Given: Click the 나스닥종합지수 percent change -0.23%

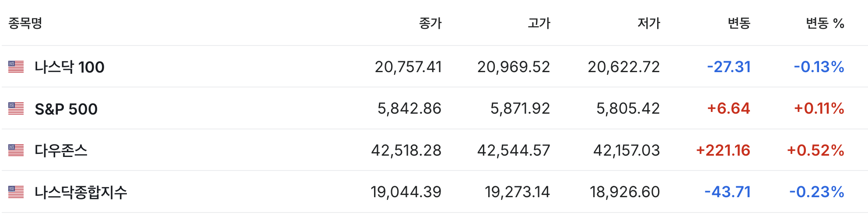Looking at the screenshot, I should (x=817, y=192).
